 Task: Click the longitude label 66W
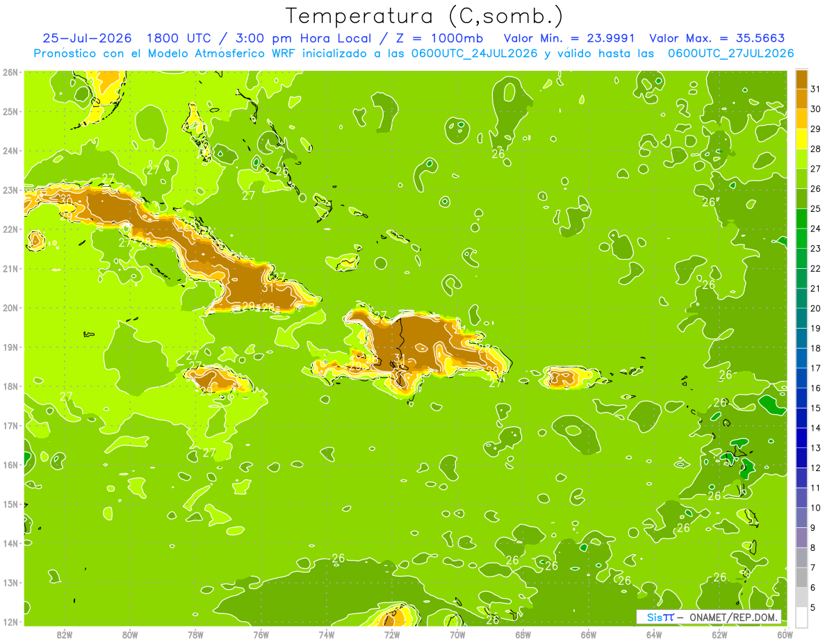click(588, 634)
